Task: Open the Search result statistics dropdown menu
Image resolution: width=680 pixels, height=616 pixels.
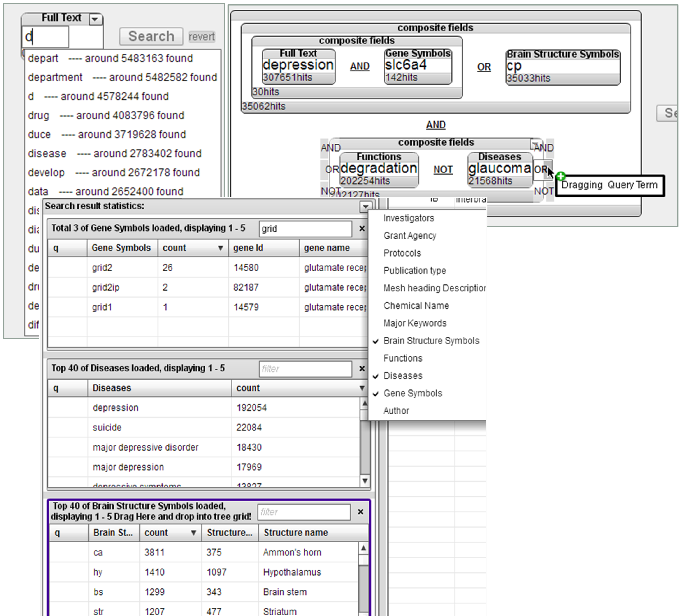Action: (365, 207)
